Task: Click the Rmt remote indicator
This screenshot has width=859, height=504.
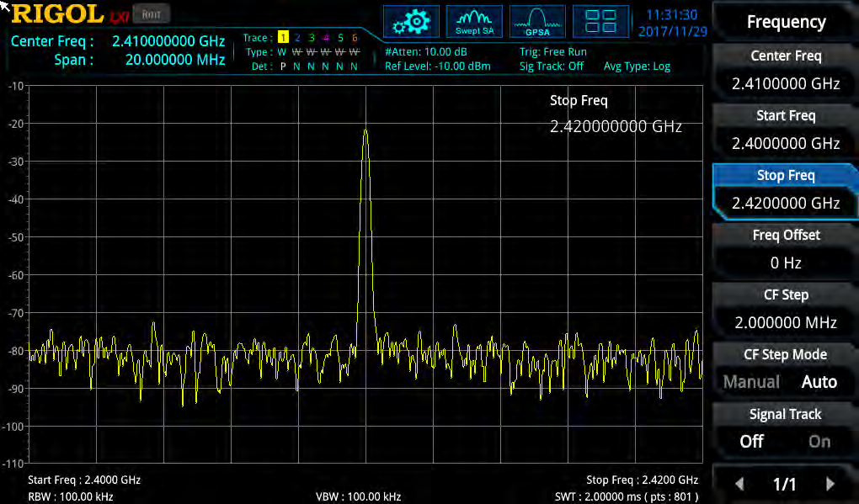Action: [x=152, y=15]
